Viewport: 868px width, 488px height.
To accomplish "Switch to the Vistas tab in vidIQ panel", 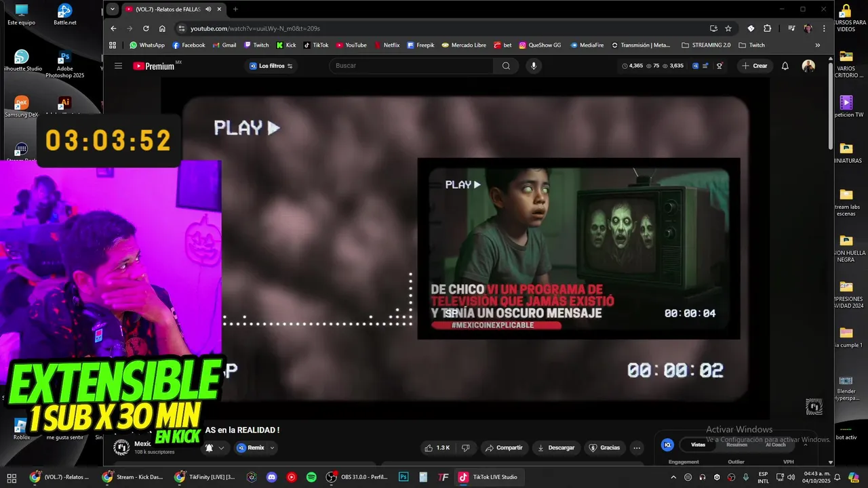I will click(x=698, y=445).
